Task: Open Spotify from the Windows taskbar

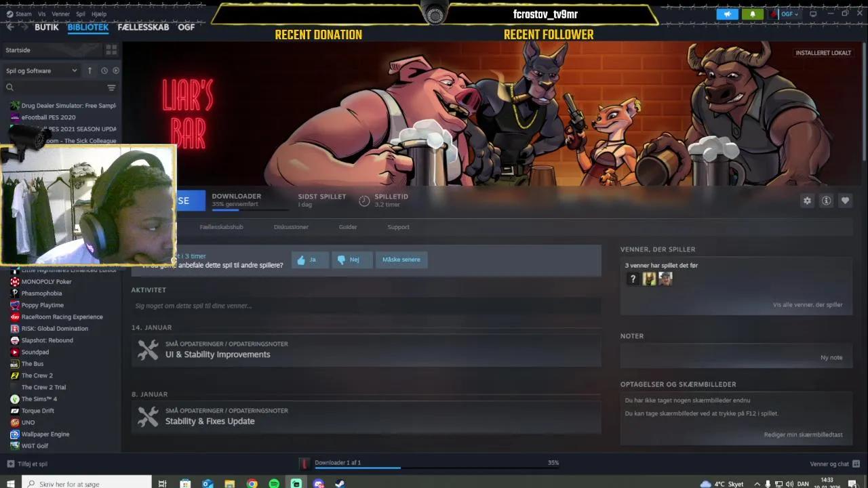Action: [274, 483]
